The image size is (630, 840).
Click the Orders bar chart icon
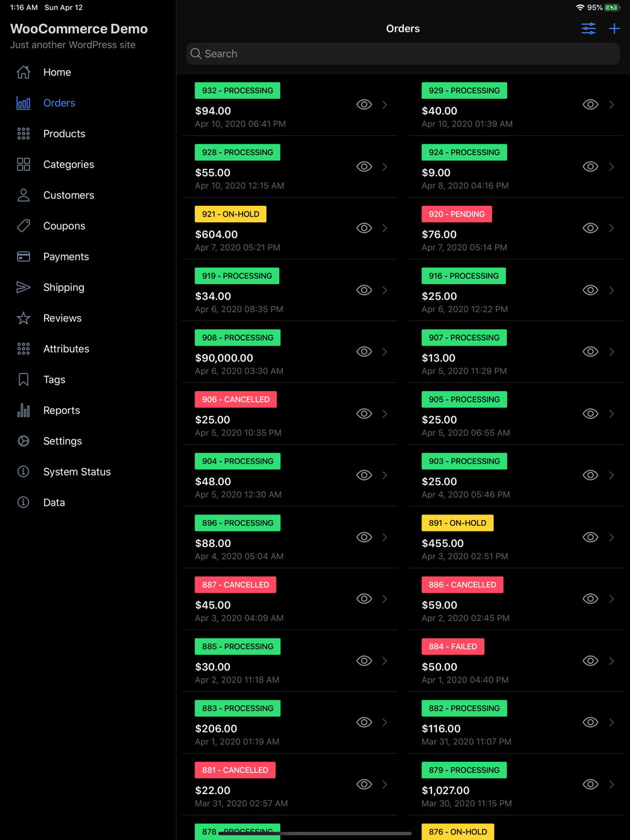(x=23, y=103)
